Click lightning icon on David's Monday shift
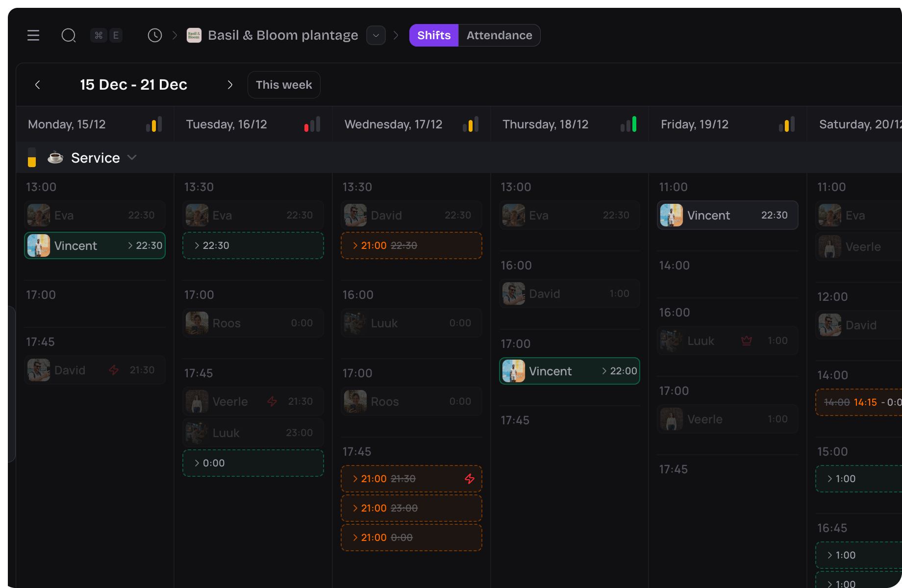 (114, 370)
